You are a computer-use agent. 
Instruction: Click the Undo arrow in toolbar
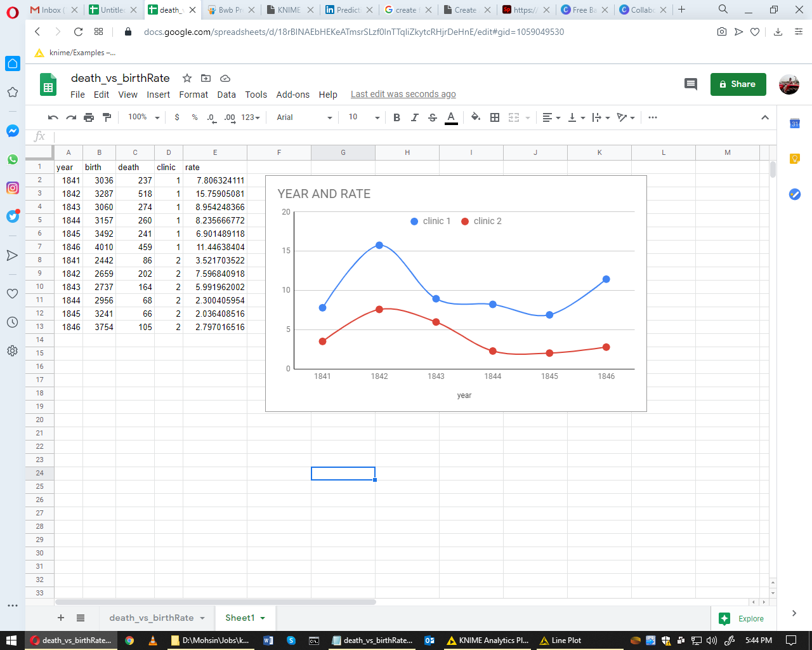(x=53, y=117)
